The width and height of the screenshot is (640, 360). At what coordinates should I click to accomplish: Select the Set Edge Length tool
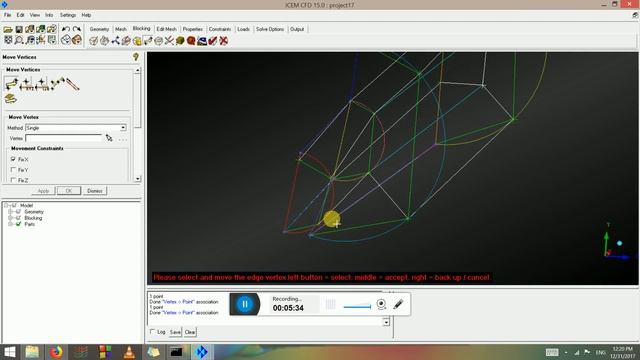[73, 84]
